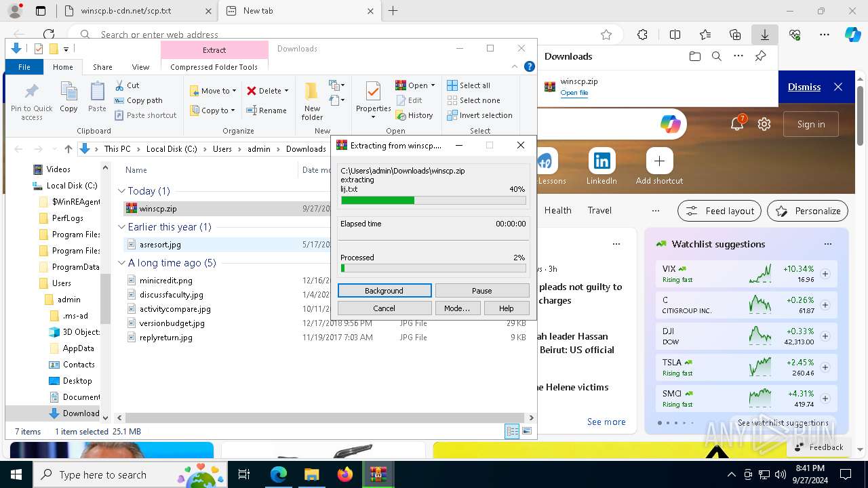
Task: Click Background button in extraction dialog
Action: tap(384, 291)
